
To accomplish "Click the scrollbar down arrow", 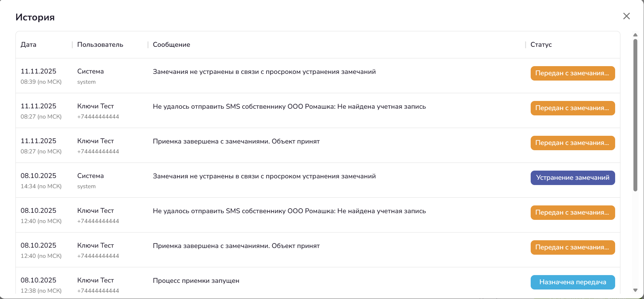I will 635,290.
